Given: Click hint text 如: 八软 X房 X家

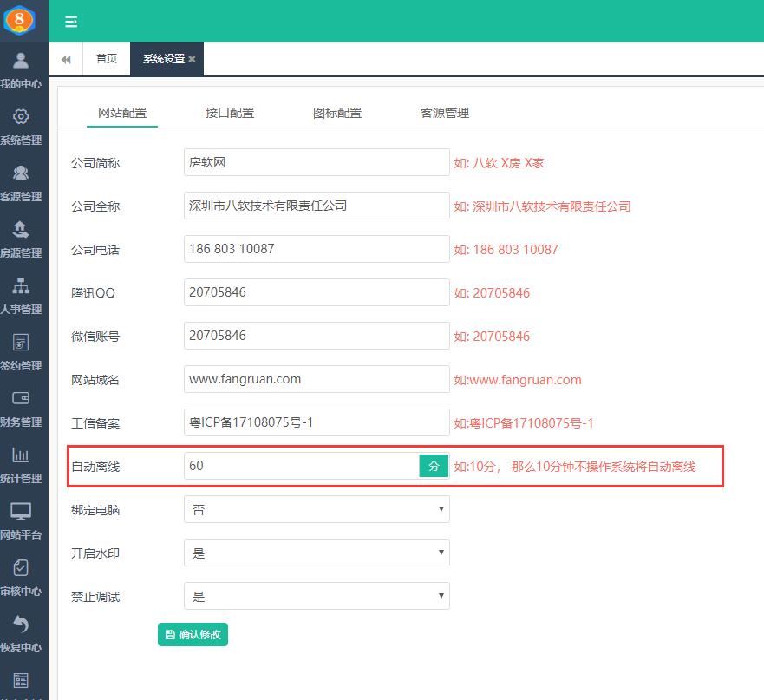Looking at the screenshot, I should tap(499, 163).
